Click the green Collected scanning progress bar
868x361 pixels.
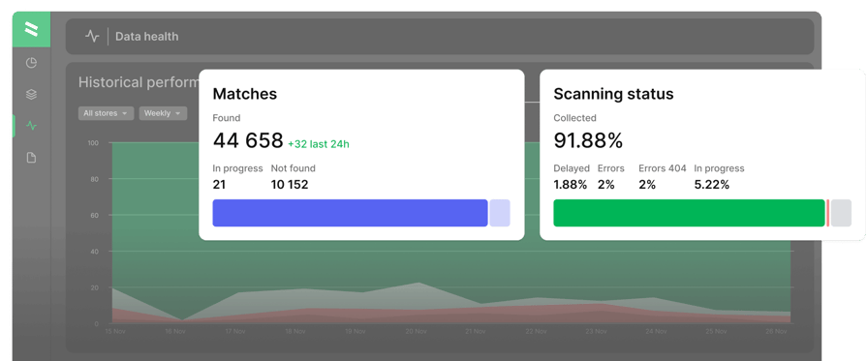click(689, 213)
